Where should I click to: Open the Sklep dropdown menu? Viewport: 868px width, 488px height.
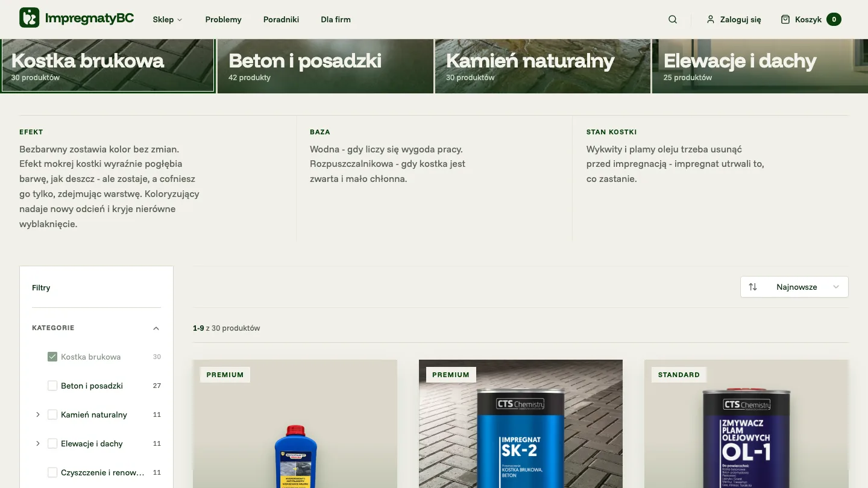click(168, 19)
